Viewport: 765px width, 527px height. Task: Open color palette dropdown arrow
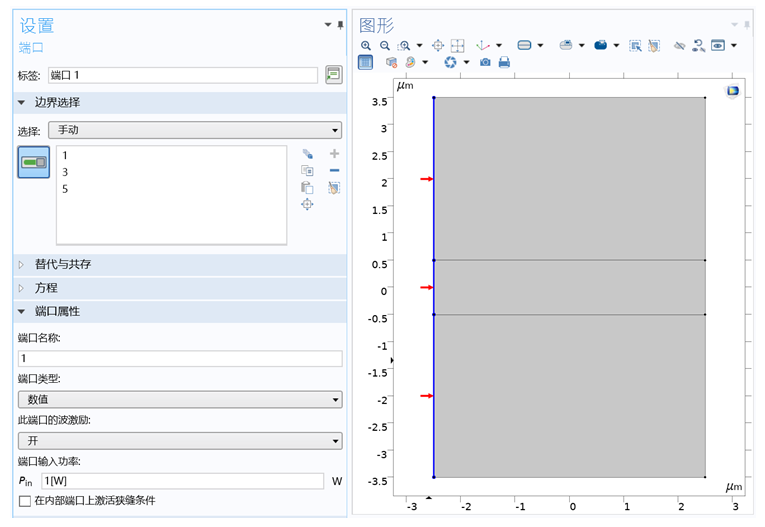click(x=425, y=62)
